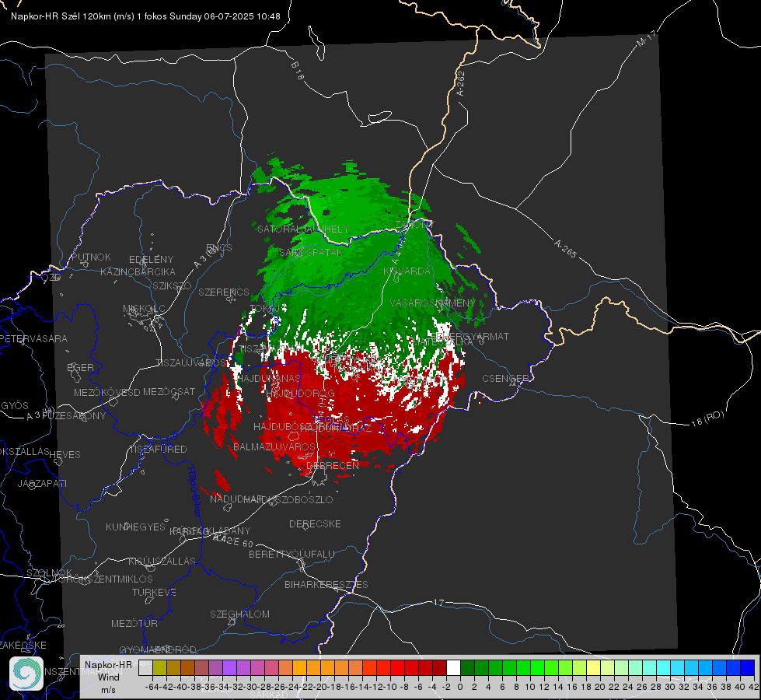
Task: Click the KAZINCBARCIKA label
Action: click(x=138, y=271)
